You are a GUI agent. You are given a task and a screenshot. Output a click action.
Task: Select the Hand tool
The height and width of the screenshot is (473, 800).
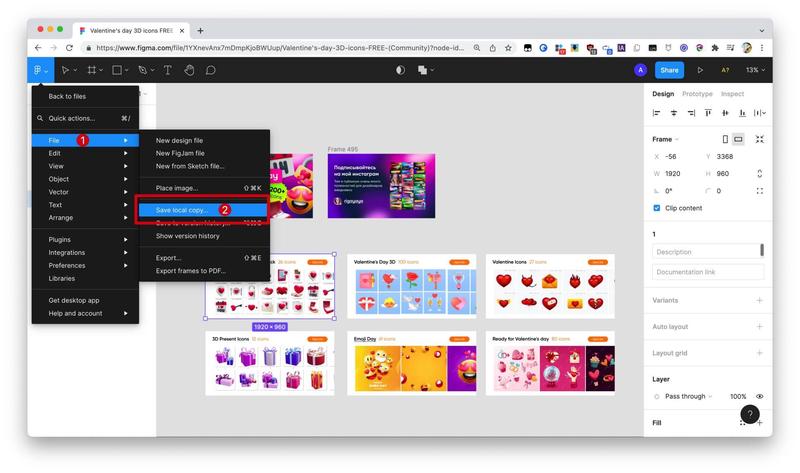tap(189, 70)
